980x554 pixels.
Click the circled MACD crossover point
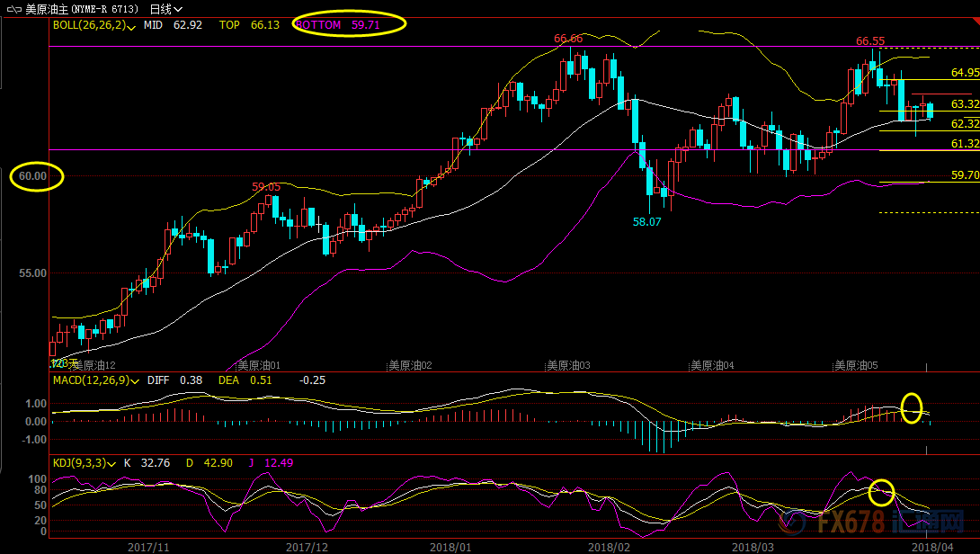tap(912, 408)
